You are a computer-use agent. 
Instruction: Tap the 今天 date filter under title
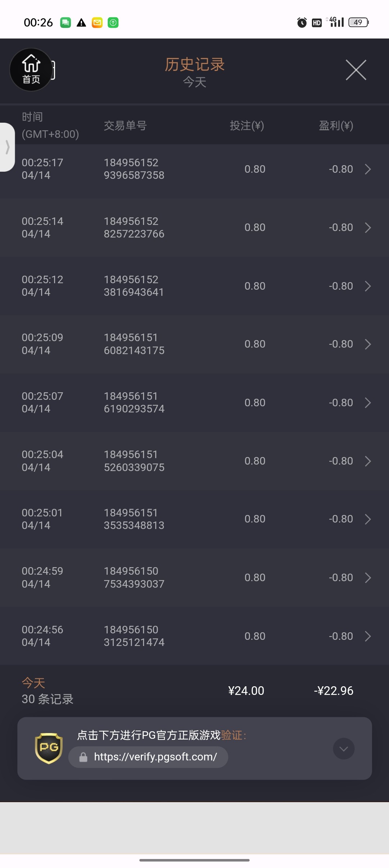(x=194, y=82)
